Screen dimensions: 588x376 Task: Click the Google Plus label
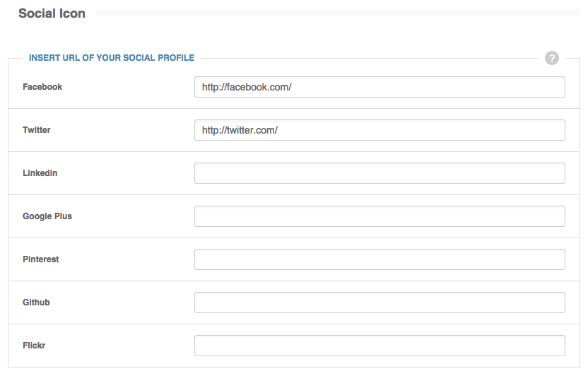[47, 216]
